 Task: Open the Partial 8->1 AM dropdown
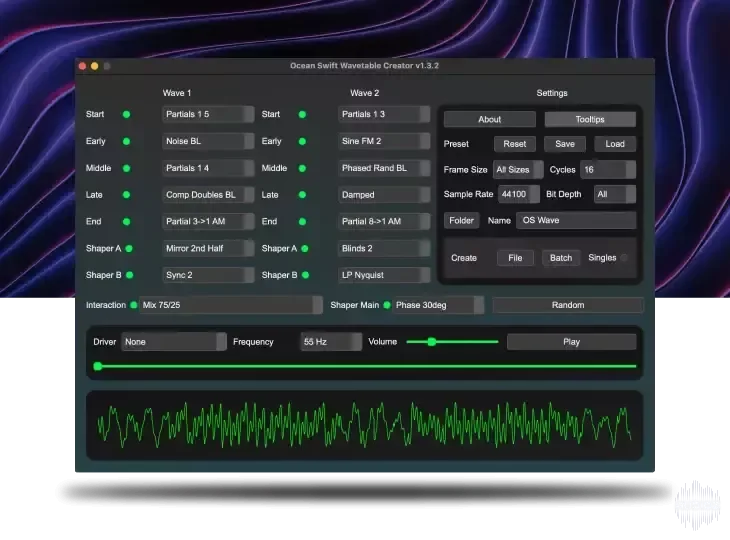pos(384,222)
